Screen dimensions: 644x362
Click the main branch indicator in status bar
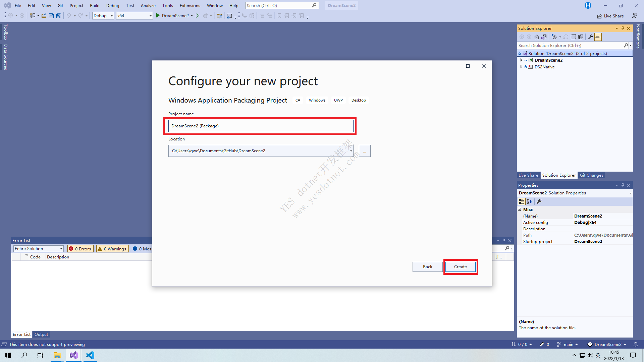pos(568,344)
